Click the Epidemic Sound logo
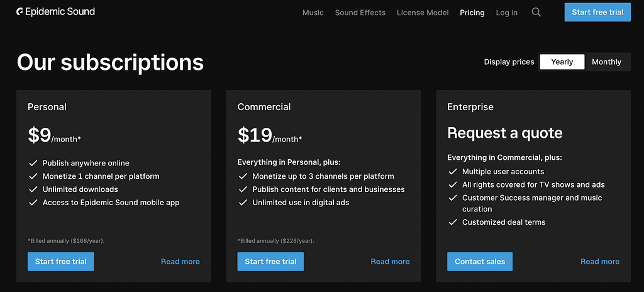 click(x=55, y=12)
